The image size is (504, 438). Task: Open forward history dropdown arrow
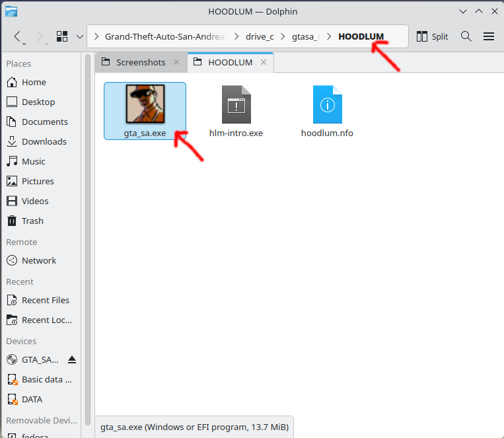pos(47,44)
